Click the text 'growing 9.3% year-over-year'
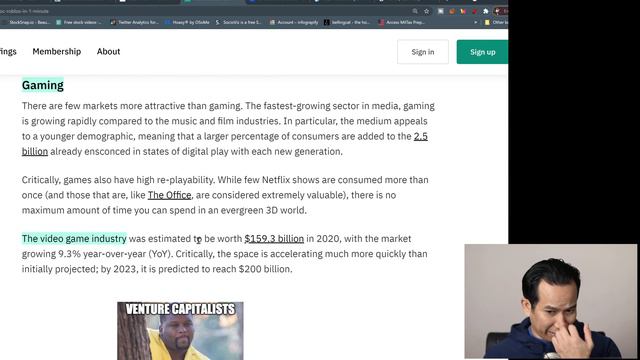640x360 pixels. 84,254
